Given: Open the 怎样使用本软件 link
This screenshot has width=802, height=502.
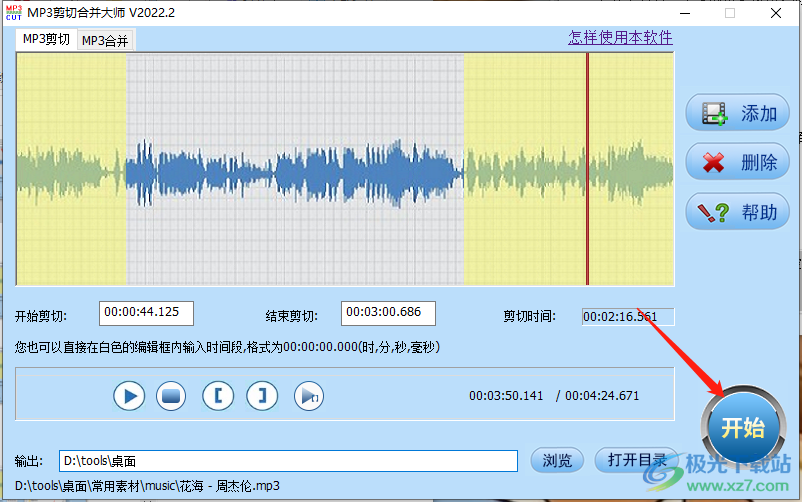Looking at the screenshot, I should (x=620, y=37).
